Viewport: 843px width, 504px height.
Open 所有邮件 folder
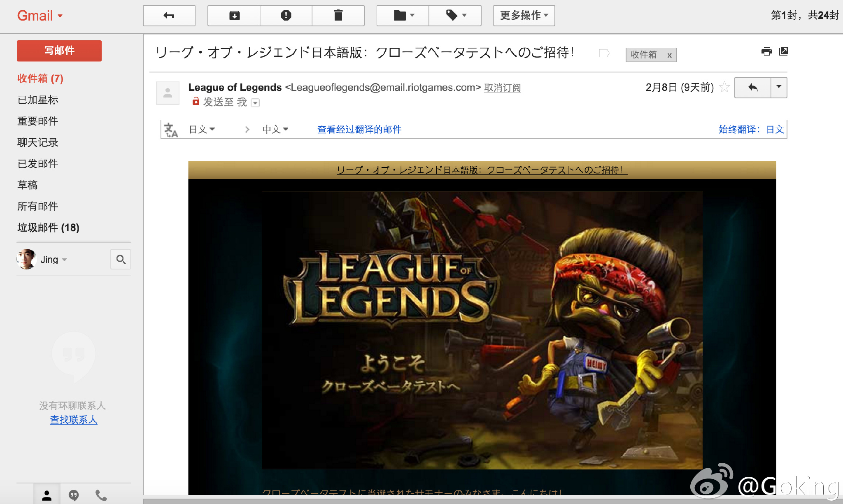[38, 206]
